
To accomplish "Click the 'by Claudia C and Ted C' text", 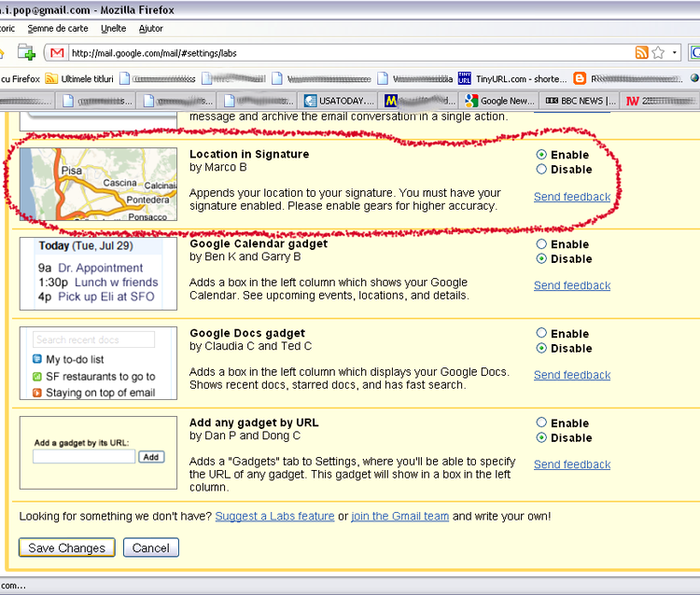I will (250, 346).
